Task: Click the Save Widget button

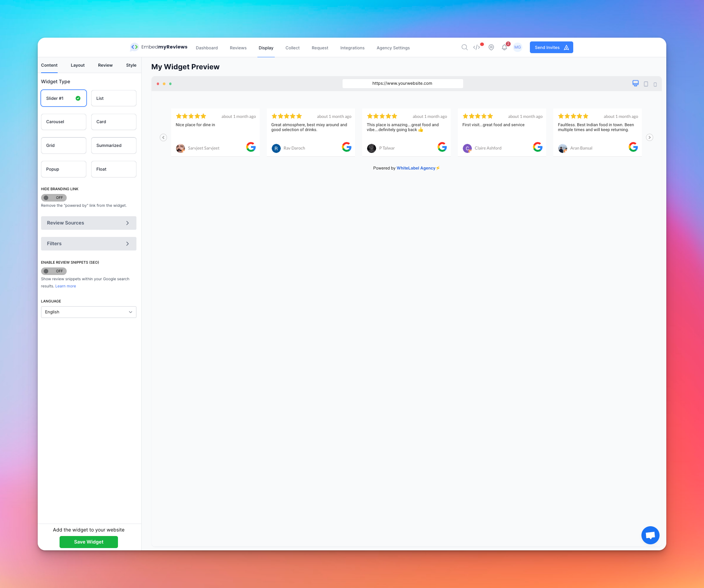Action: click(89, 542)
